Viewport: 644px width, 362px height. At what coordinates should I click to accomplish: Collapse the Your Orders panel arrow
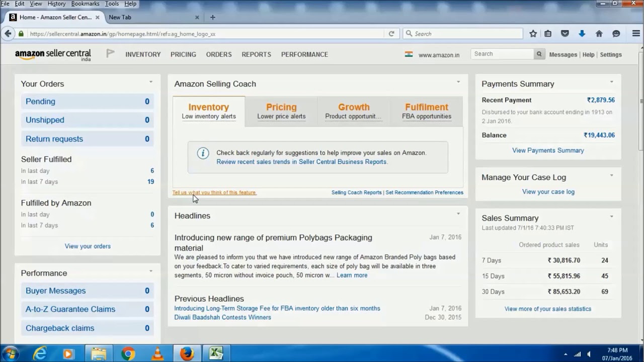150,81
